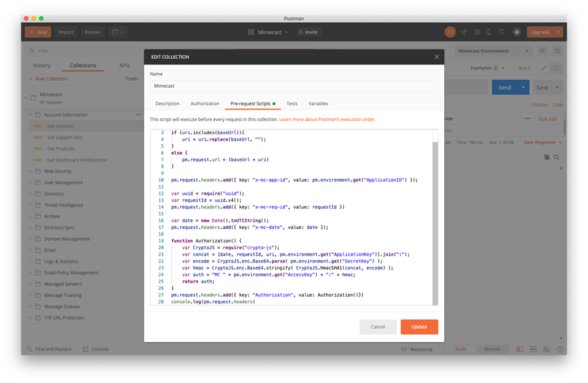588x383 pixels.
Task: Click the heart icon in header
Action: coord(502,33)
